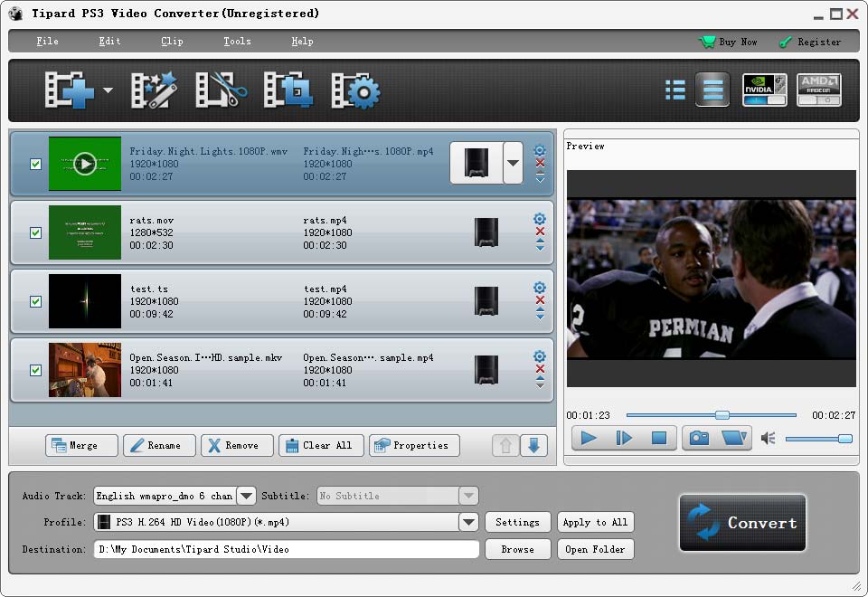Expand the Subtitle dropdown

click(468, 496)
